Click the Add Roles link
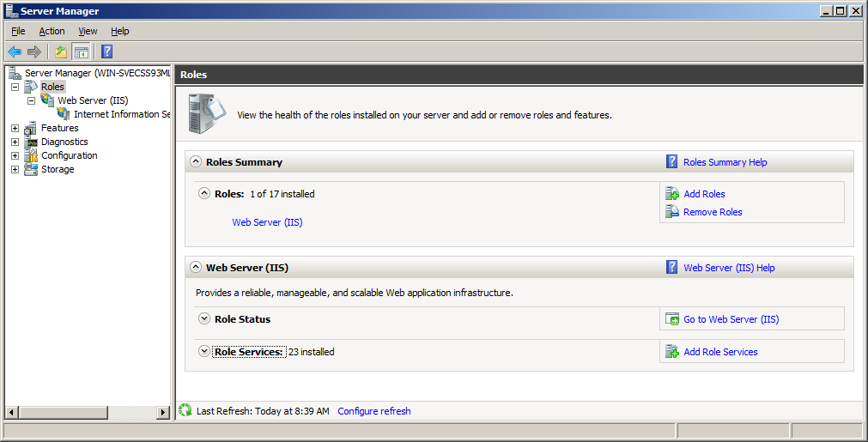Screen dimensions: 868x442 tap(704, 194)
